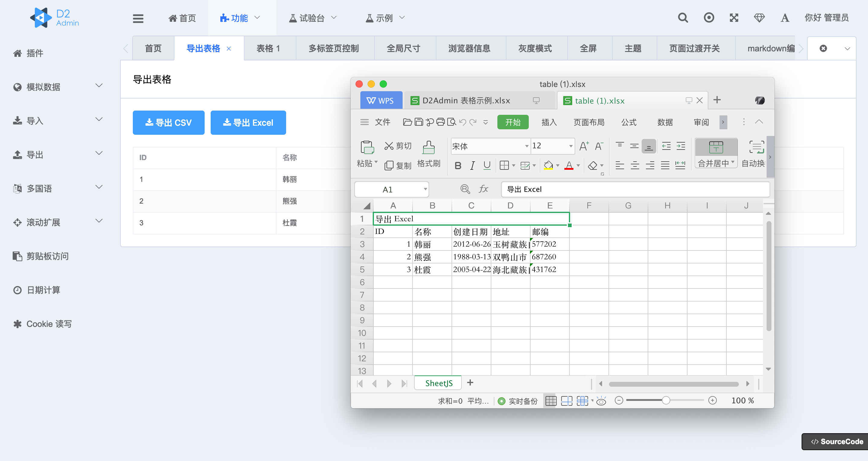Screen dimensions: 868x461
Task: Click the print icon in WPS toolbar
Action: point(440,122)
